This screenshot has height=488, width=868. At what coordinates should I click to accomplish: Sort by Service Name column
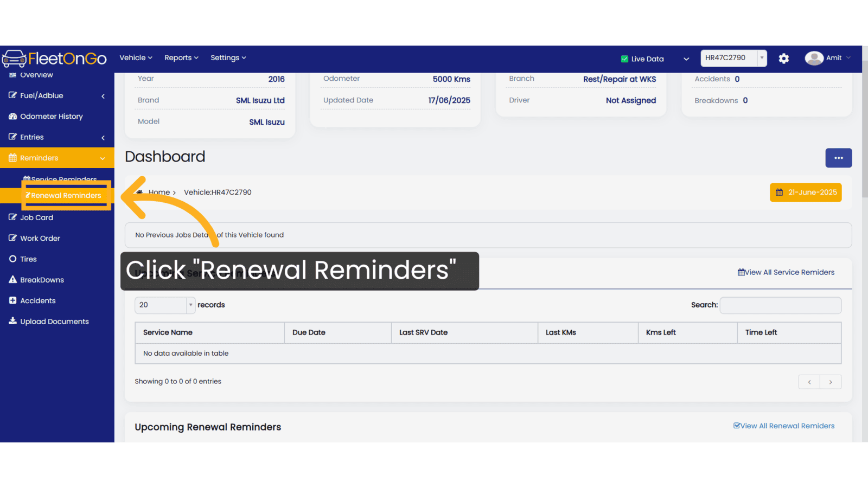point(209,332)
